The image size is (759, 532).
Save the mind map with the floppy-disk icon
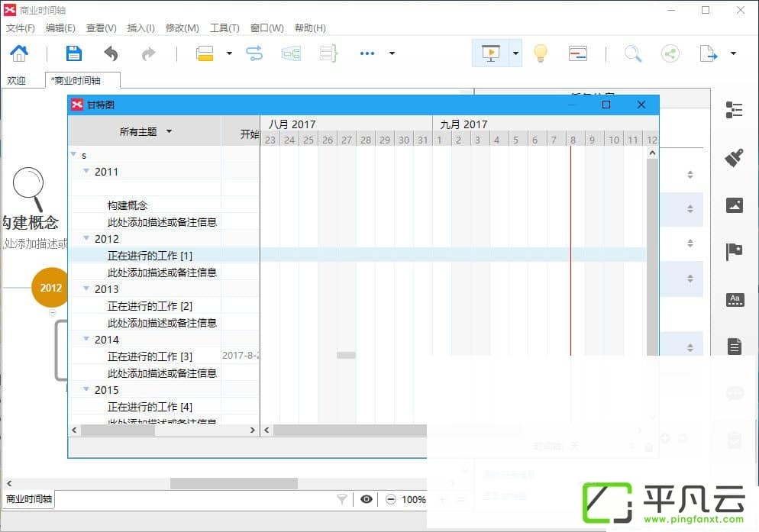tap(73, 53)
